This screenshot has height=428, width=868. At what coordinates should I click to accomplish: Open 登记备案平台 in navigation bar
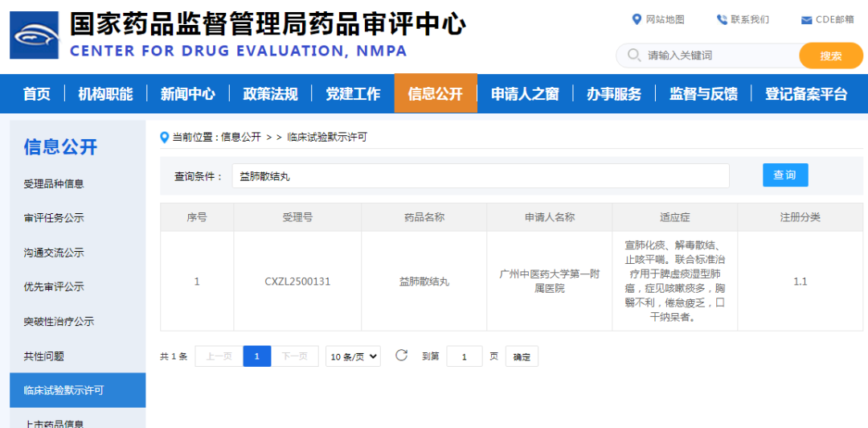(x=805, y=94)
